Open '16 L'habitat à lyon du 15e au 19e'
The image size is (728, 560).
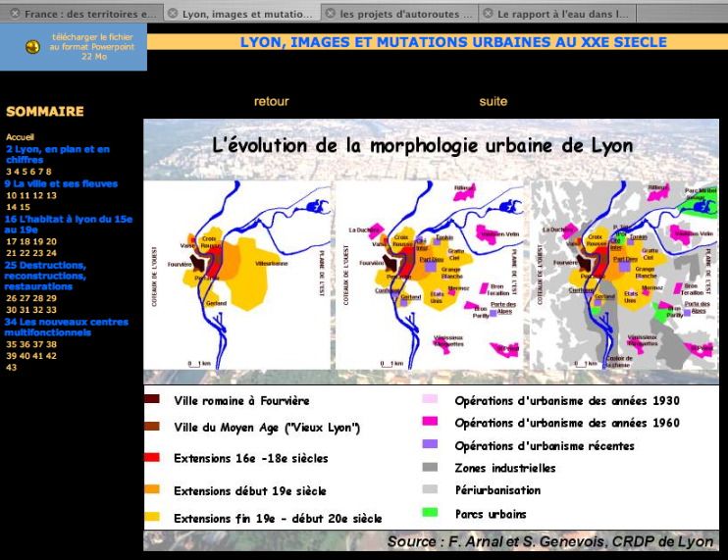[69, 224]
